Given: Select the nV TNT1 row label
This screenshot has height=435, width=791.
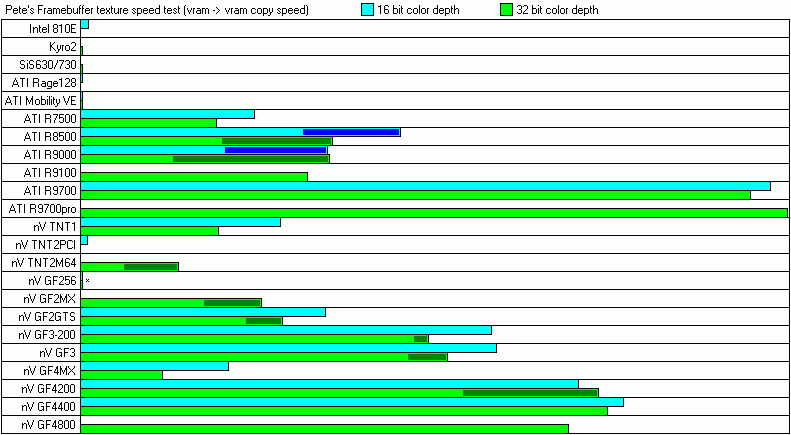Looking at the screenshot, I should click(55, 227).
